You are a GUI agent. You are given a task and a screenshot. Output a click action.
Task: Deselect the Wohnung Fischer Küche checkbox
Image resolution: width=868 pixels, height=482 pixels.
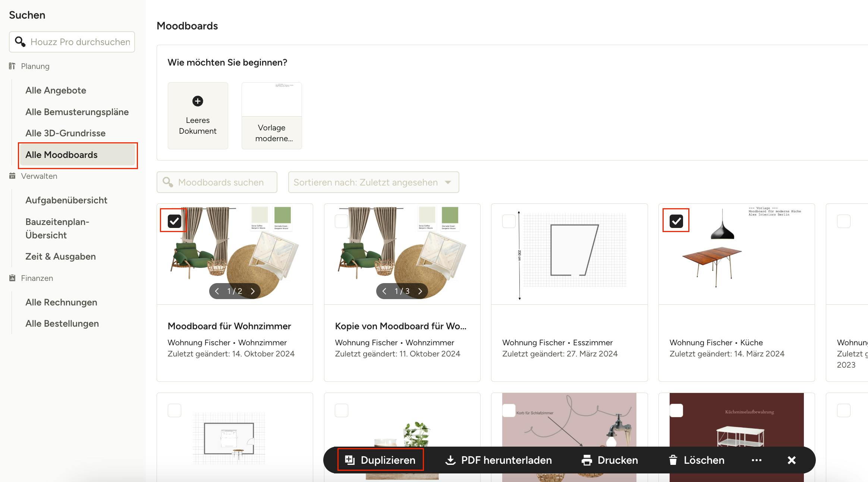(676, 221)
